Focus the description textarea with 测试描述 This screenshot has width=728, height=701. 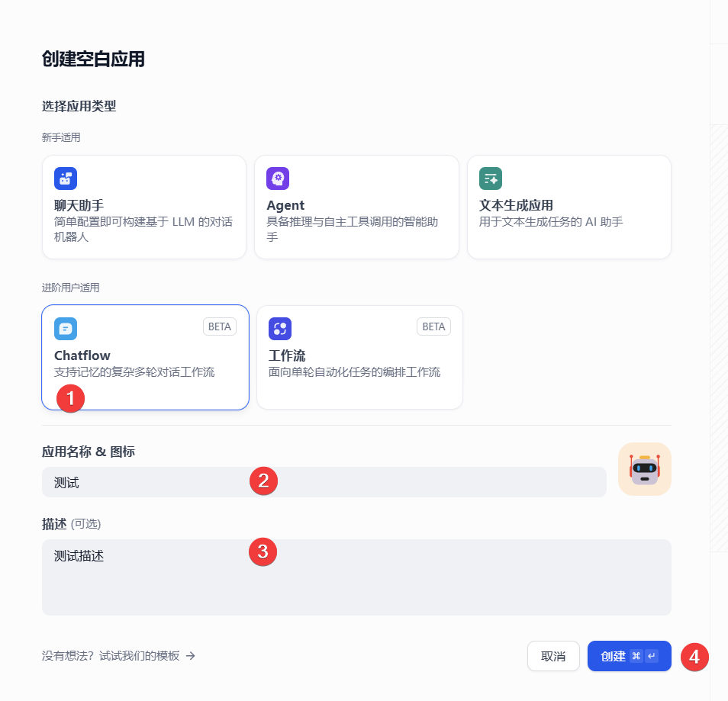coord(356,577)
